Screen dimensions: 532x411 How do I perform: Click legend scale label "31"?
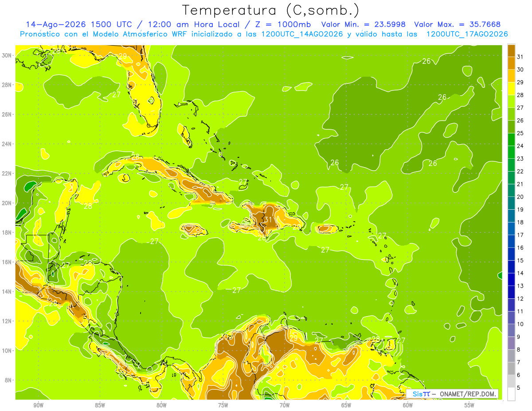pyautogui.click(x=520, y=56)
